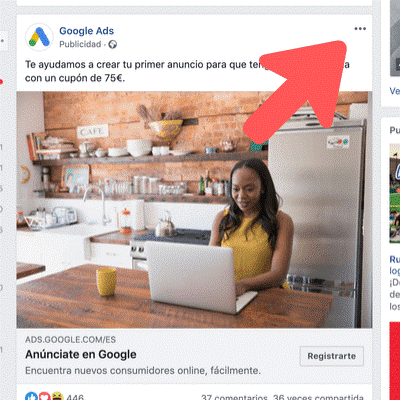The height and width of the screenshot is (400, 400).
Task: View the 446 reactions count
Action: point(75,397)
